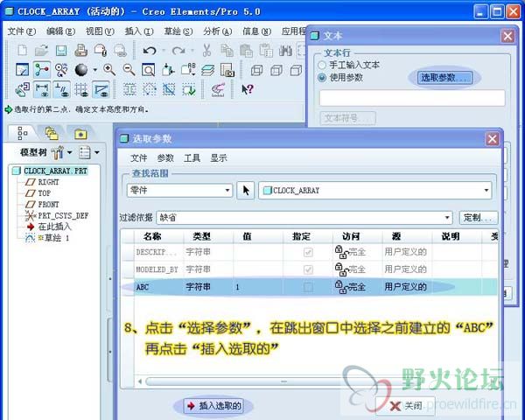
Task: Click the sketch orientation icon
Action: (x=23, y=89)
